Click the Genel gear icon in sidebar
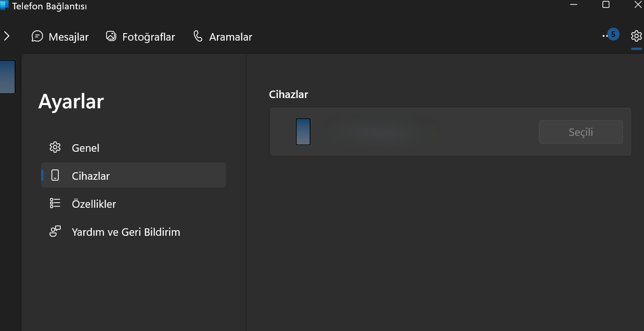Viewport: 644px width, 331px height. [x=55, y=148]
